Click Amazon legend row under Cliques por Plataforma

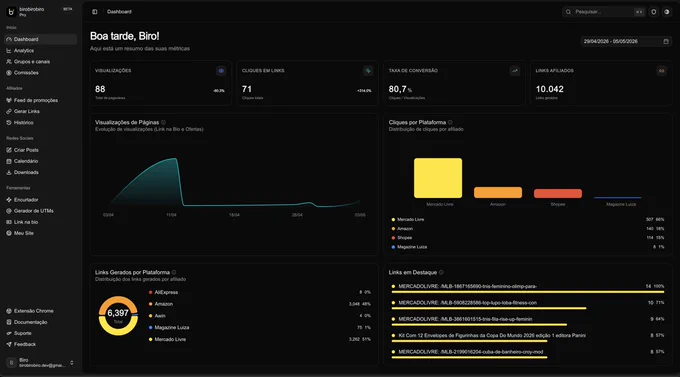coord(528,229)
